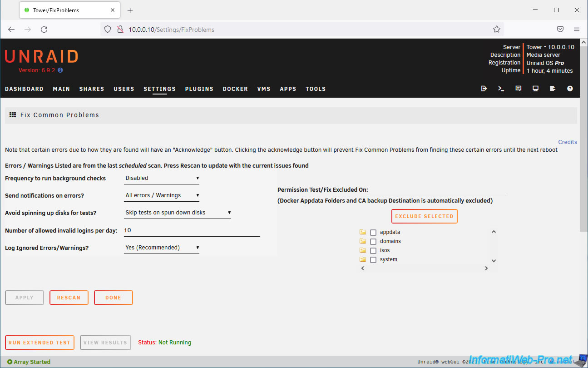
Task: Bookmark this page with the star icon
Action: (x=497, y=30)
